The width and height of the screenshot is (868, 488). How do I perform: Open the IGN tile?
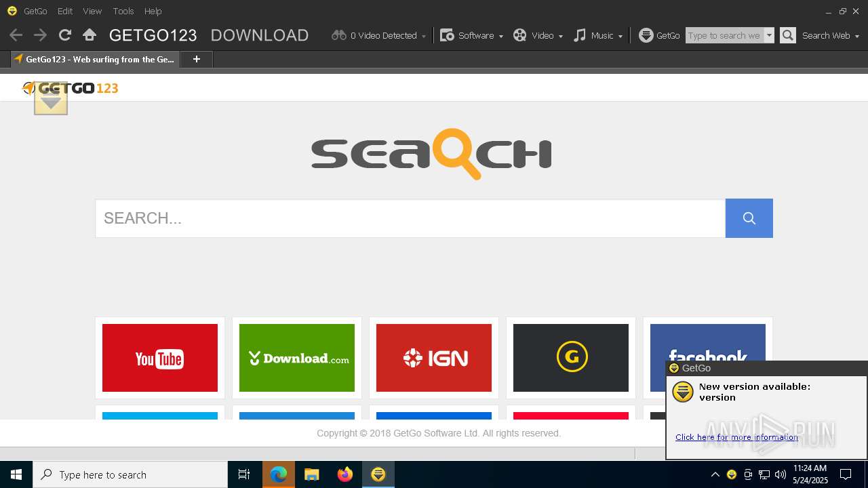(434, 358)
